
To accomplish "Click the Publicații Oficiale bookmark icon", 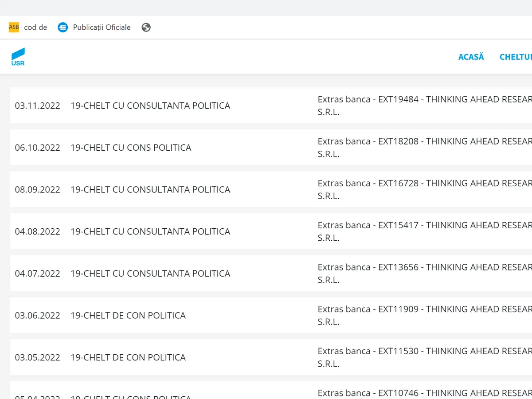I will (63, 27).
